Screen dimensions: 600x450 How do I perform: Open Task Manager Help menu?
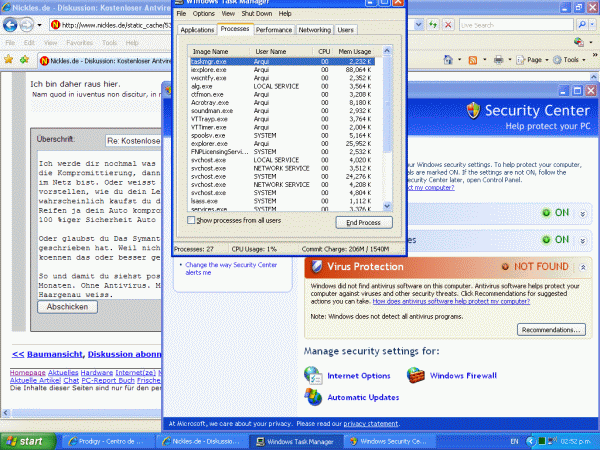click(x=285, y=13)
